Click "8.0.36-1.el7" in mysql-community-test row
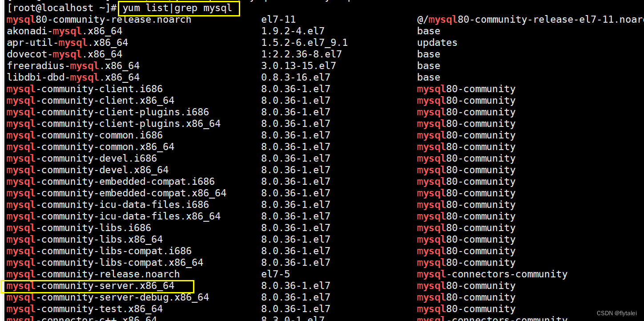The image size is (644, 321). (x=296, y=309)
